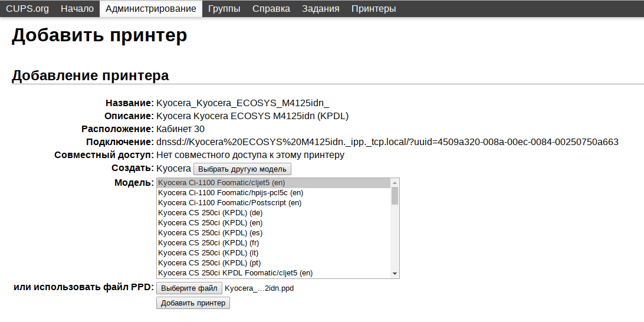Select Kyocera Ci-1100 Foomatic/Postscript (en) model
Screen dimensions: 644x322
pyautogui.click(x=274, y=202)
